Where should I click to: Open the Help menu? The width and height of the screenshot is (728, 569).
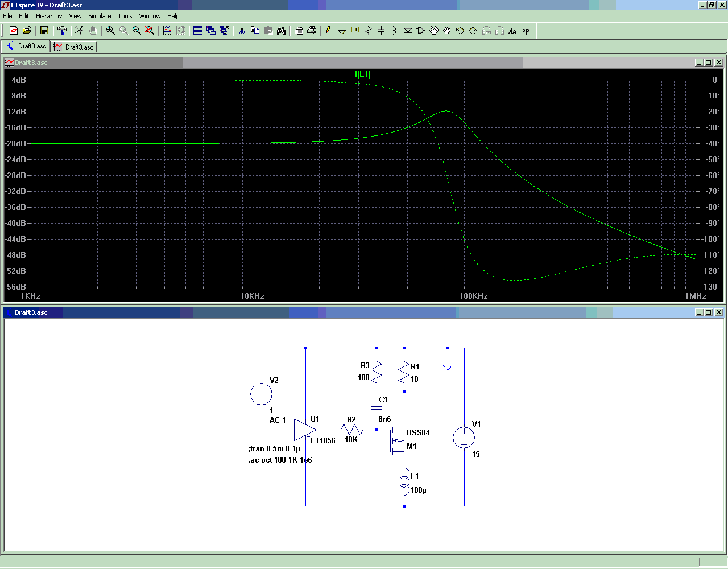click(173, 16)
